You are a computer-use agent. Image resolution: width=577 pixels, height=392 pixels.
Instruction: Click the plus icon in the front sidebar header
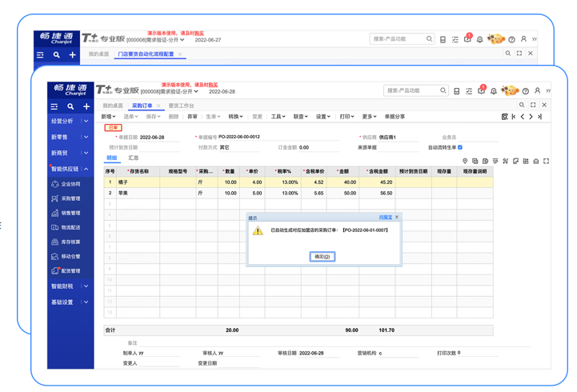tap(86, 106)
